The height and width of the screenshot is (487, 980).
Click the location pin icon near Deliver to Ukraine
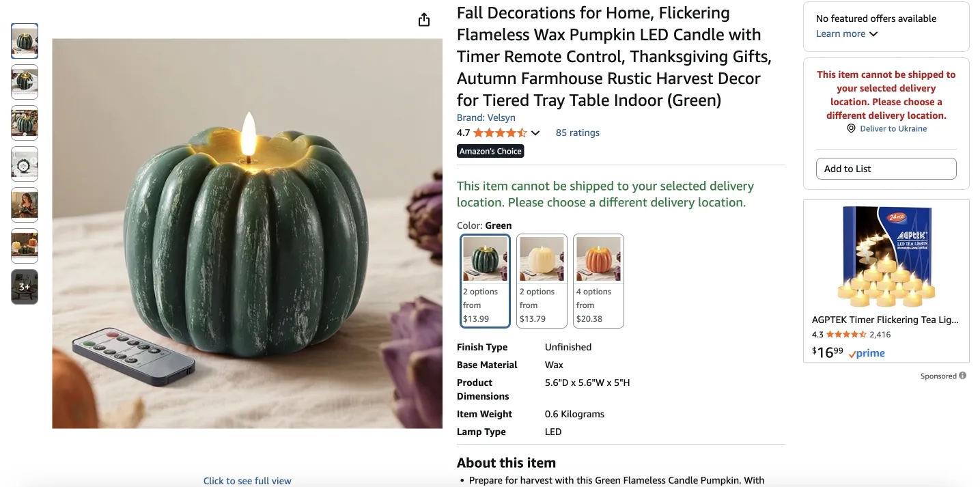tap(851, 128)
